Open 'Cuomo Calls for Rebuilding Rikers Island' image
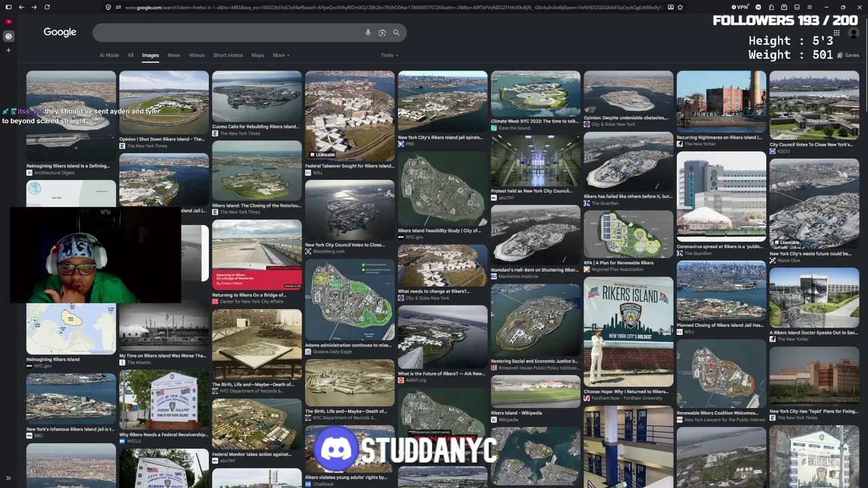The width and height of the screenshot is (868, 488). tap(257, 96)
